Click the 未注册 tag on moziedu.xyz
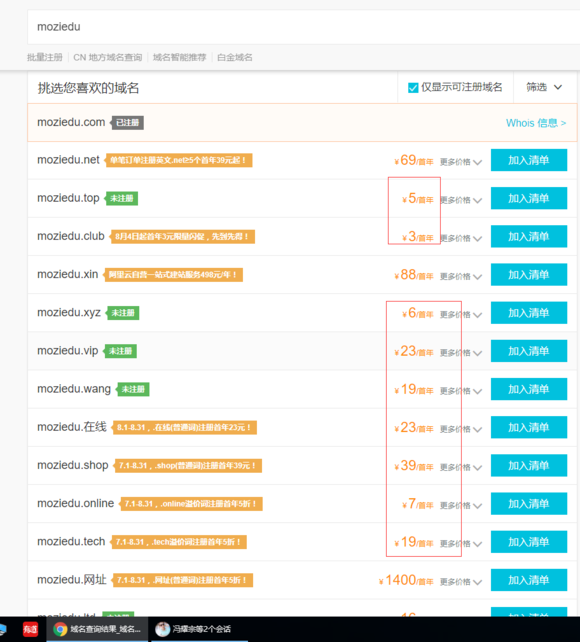This screenshot has width=580, height=642. (x=123, y=313)
